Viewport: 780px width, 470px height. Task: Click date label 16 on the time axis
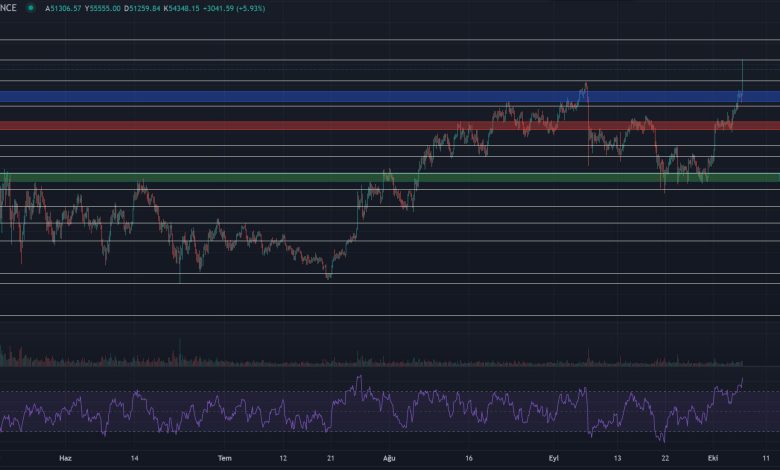click(468, 458)
